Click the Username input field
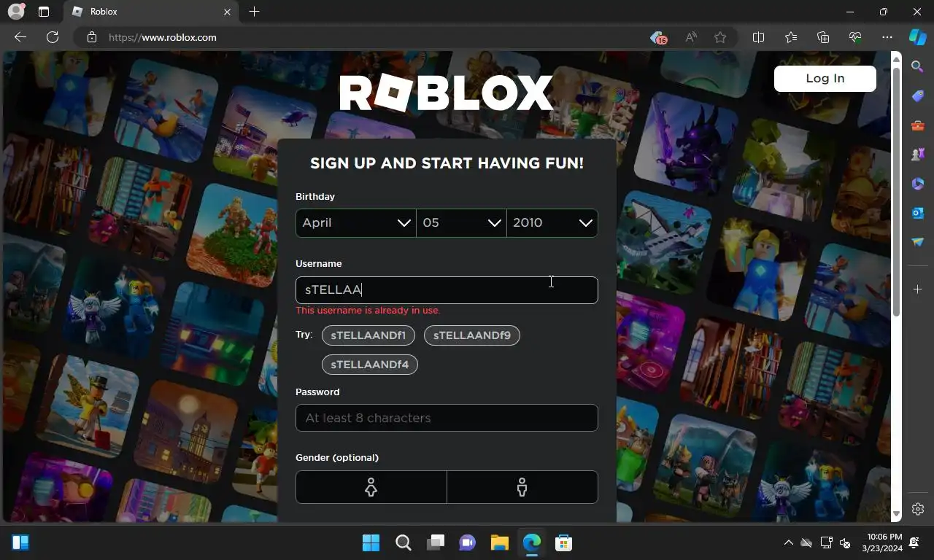 (x=447, y=290)
